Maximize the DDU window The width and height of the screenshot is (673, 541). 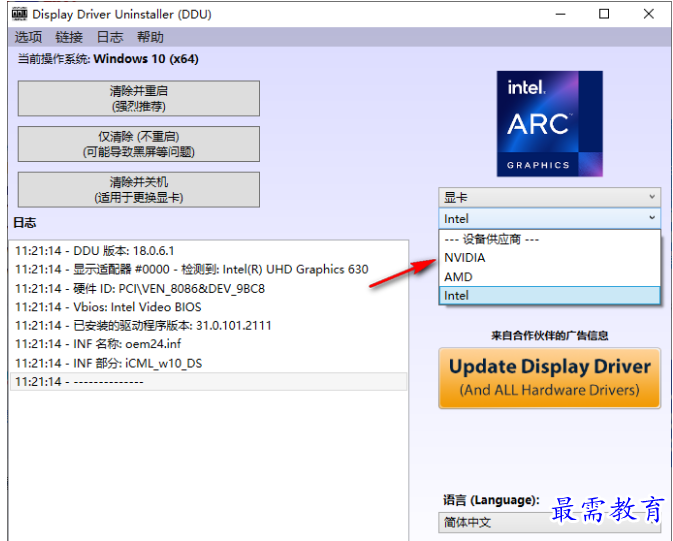click(604, 14)
